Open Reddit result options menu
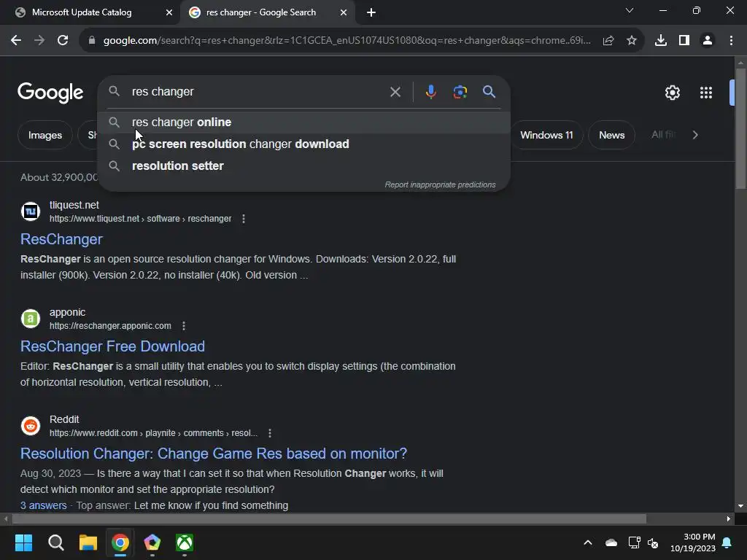Screen dimensions: 747x560 coord(270,433)
